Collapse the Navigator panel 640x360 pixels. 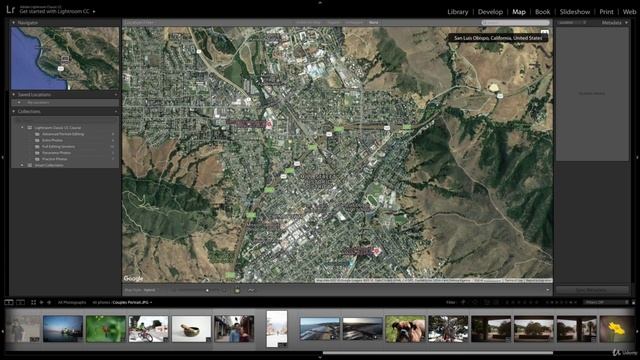pyautogui.click(x=13, y=22)
